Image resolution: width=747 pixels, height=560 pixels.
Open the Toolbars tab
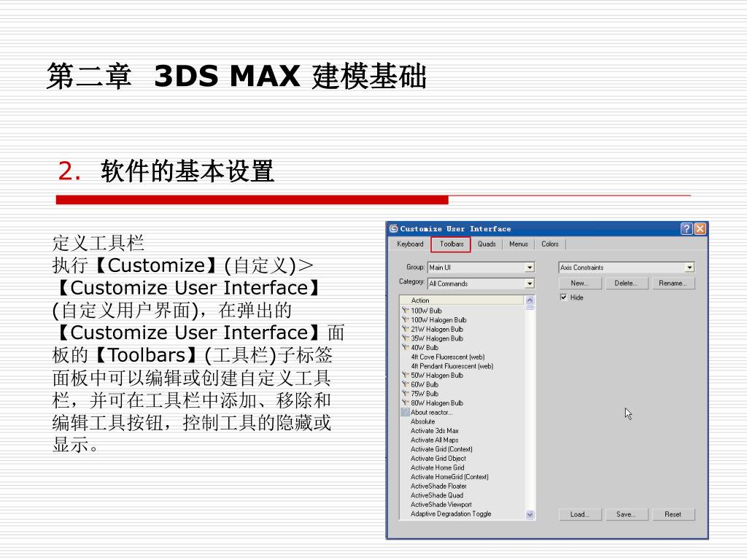coord(451,244)
